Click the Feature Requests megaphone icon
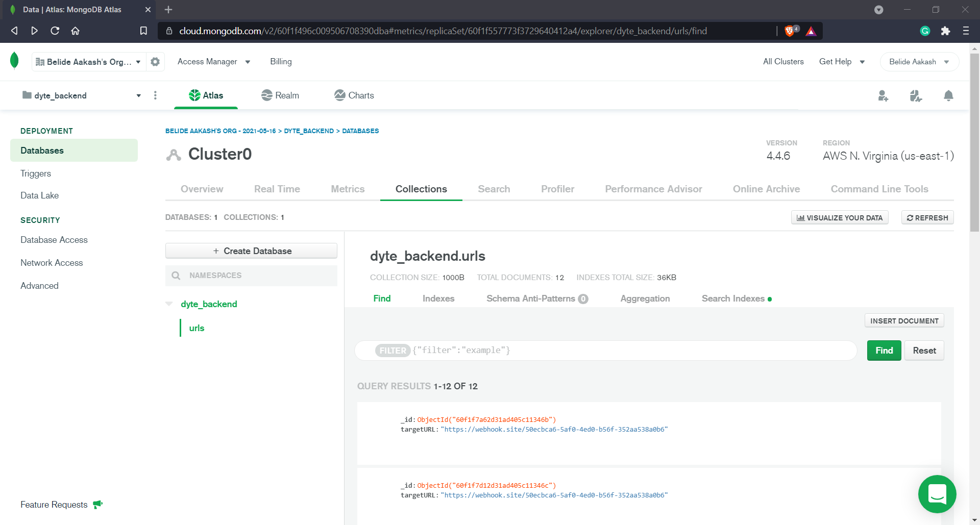Image resolution: width=980 pixels, height=525 pixels. [x=98, y=505]
